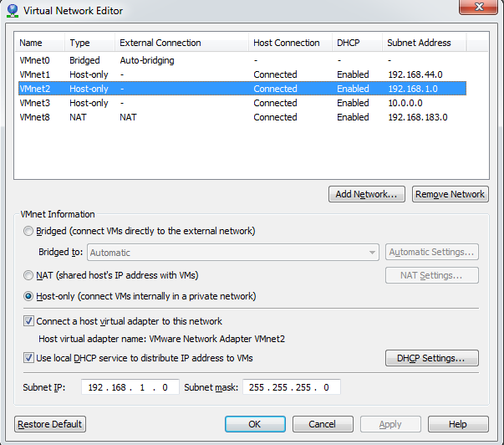504x445 pixels.
Task: Click the Subnet Address column header
Action: [424, 43]
